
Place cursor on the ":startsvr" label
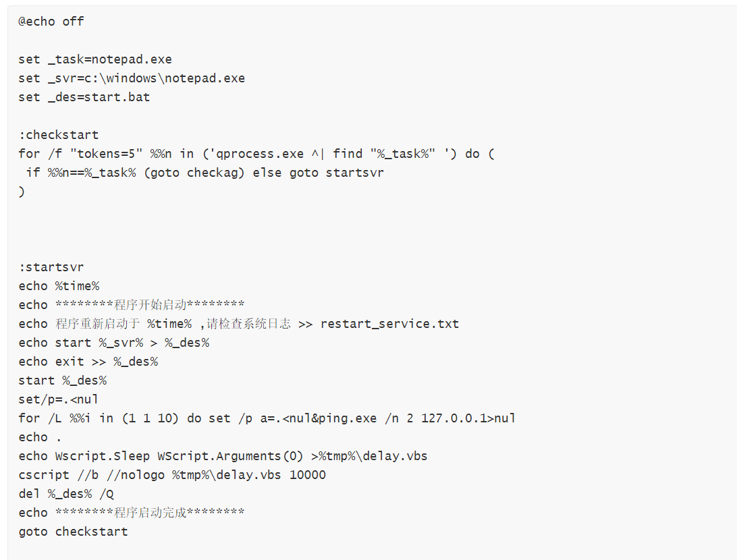[51, 267]
